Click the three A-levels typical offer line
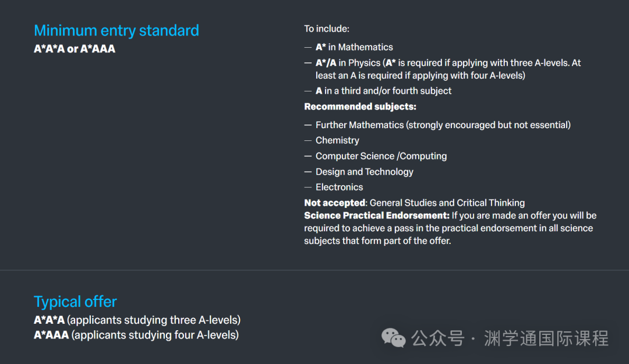The width and height of the screenshot is (629, 364). (137, 320)
